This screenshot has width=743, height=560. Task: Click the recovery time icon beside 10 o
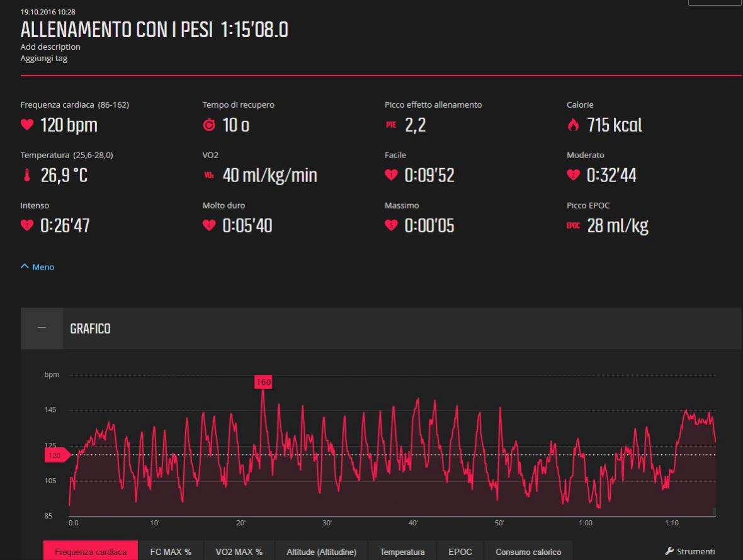(x=208, y=125)
